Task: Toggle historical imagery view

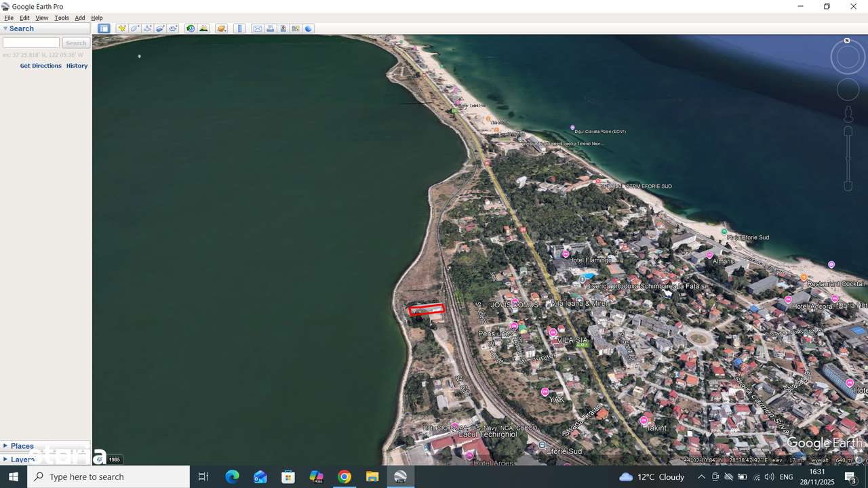Action: click(191, 28)
